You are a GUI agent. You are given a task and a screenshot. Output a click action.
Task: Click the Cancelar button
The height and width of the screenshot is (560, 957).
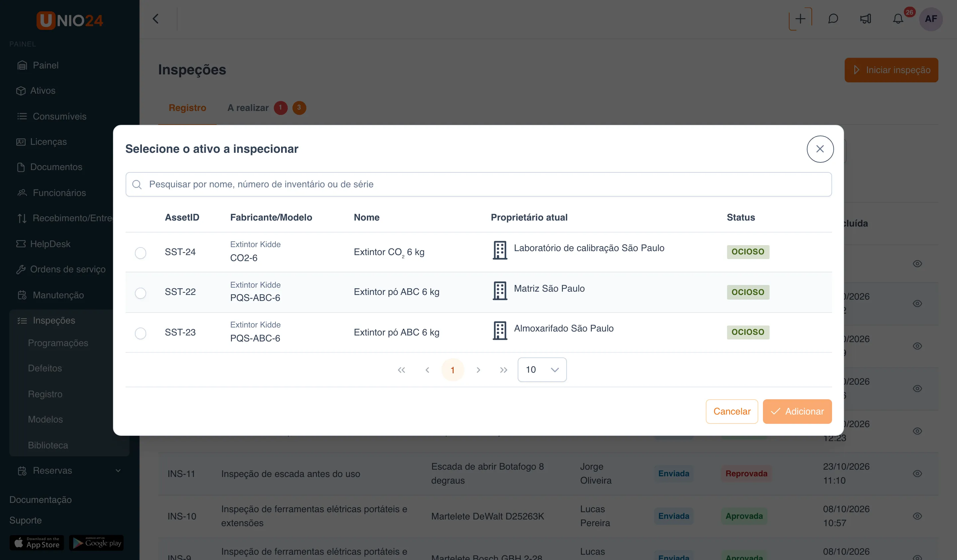pyautogui.click(x=731, y=411)
